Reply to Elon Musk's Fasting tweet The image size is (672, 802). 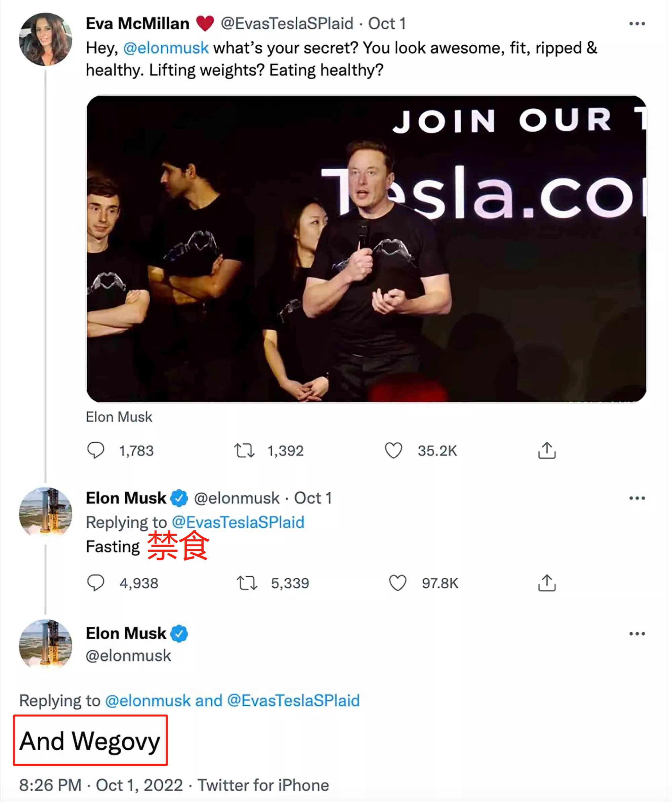tap(95, 583)
